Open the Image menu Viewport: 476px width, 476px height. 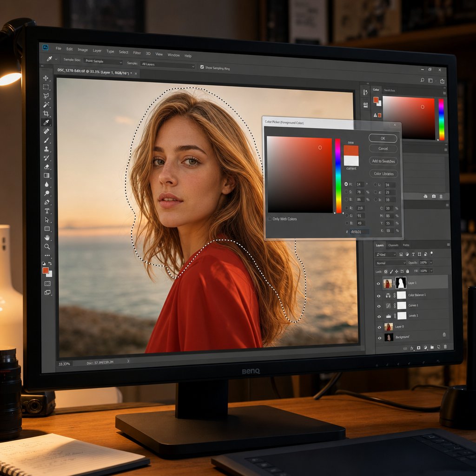click(83, 50)
